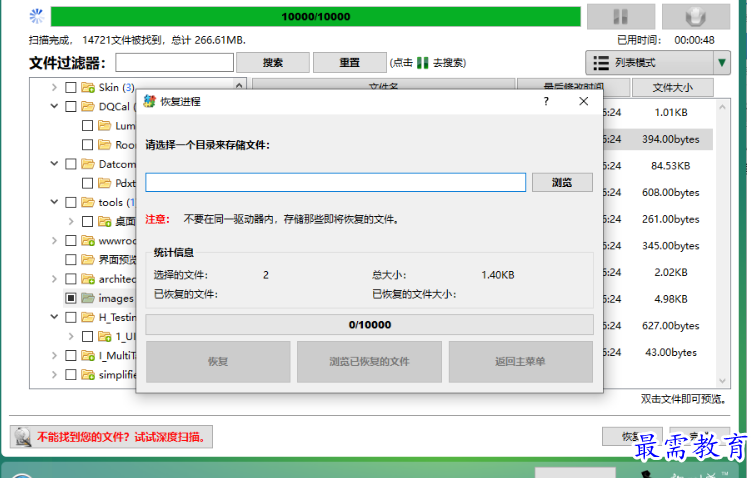
Task: Click the deep scan suggestion button
Action: coord(111,437)
